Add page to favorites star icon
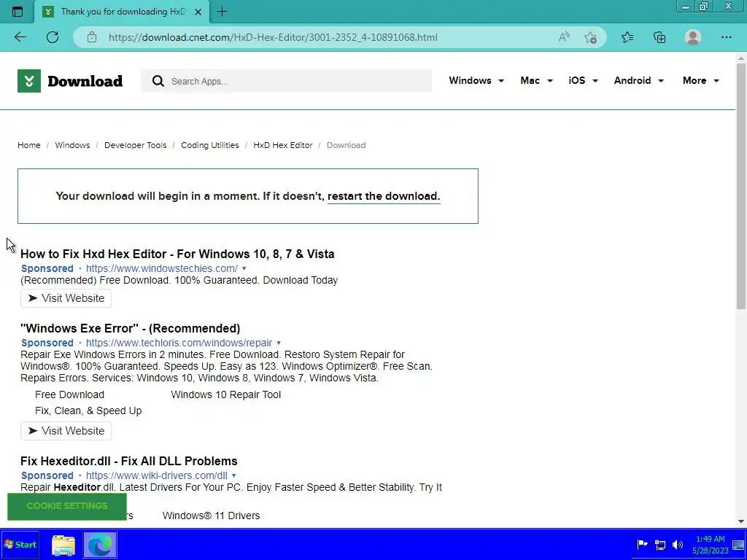This screenshot has height=560, width=747. 591,37
